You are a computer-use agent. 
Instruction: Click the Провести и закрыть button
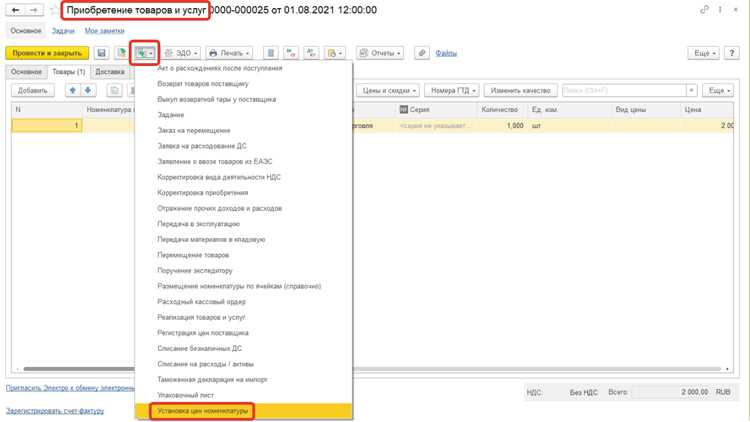47,53
